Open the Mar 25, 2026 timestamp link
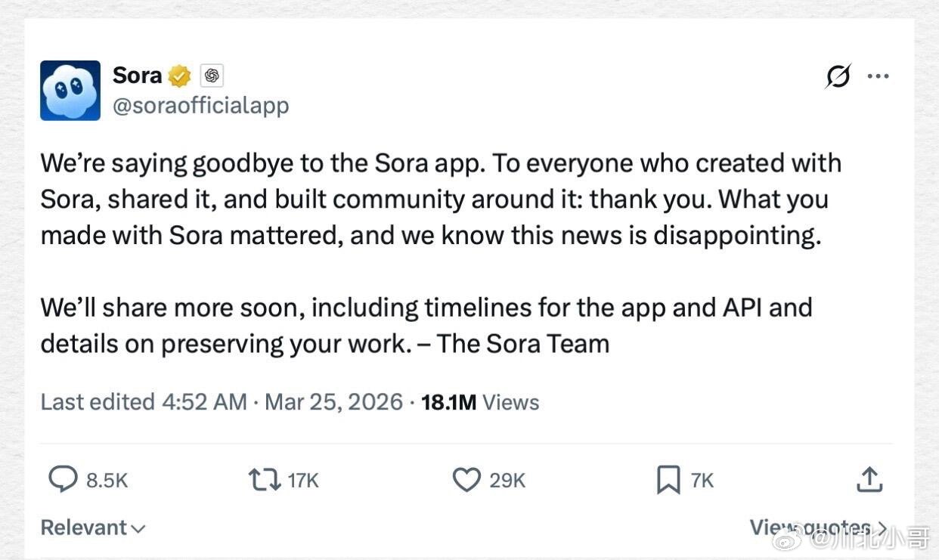 (x=333, y=401)
